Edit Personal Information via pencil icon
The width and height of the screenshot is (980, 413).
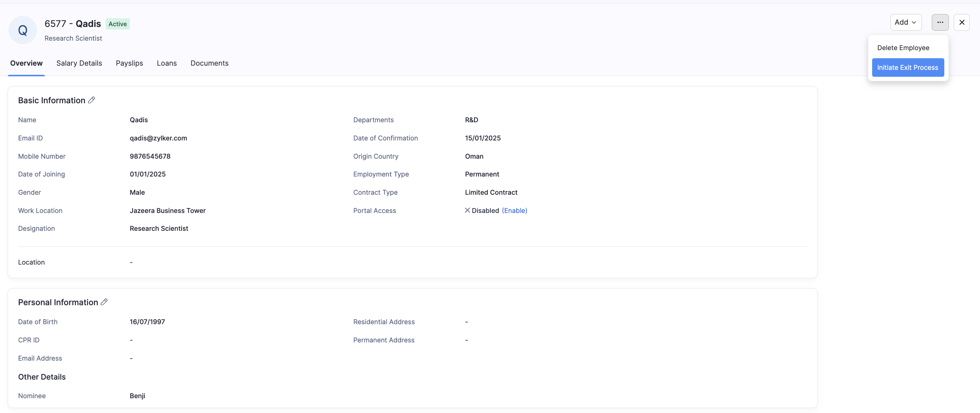coord(104,302)
